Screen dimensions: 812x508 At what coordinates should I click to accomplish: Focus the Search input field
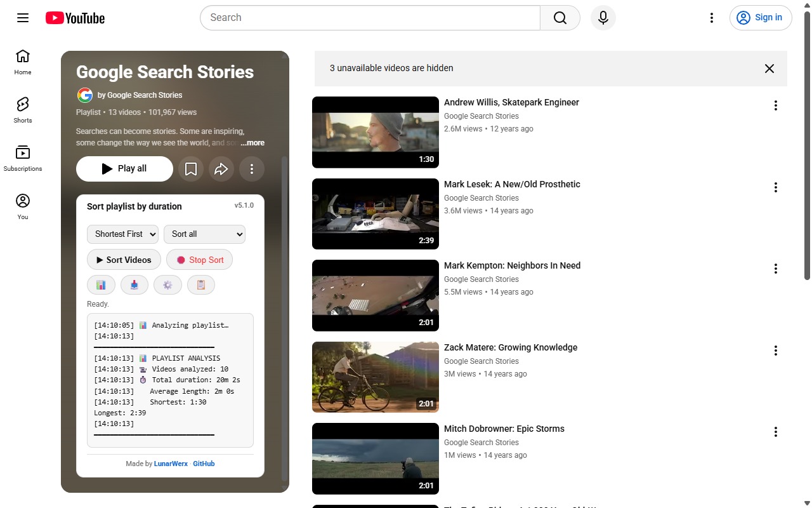[370, 18]
